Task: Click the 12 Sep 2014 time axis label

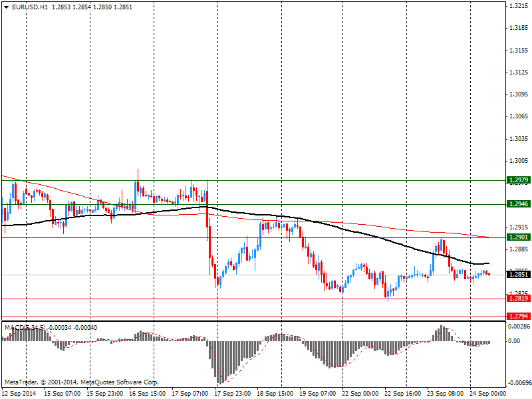Action: point(19,394)
